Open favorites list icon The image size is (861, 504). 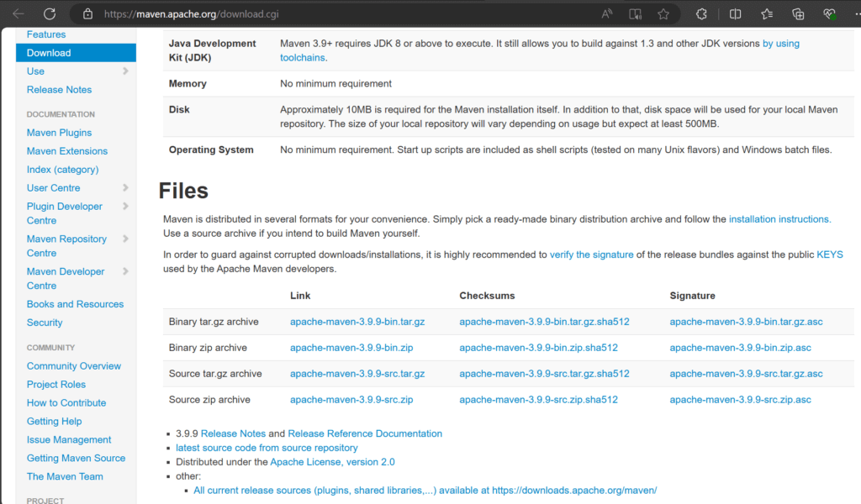tap(767, 13)
